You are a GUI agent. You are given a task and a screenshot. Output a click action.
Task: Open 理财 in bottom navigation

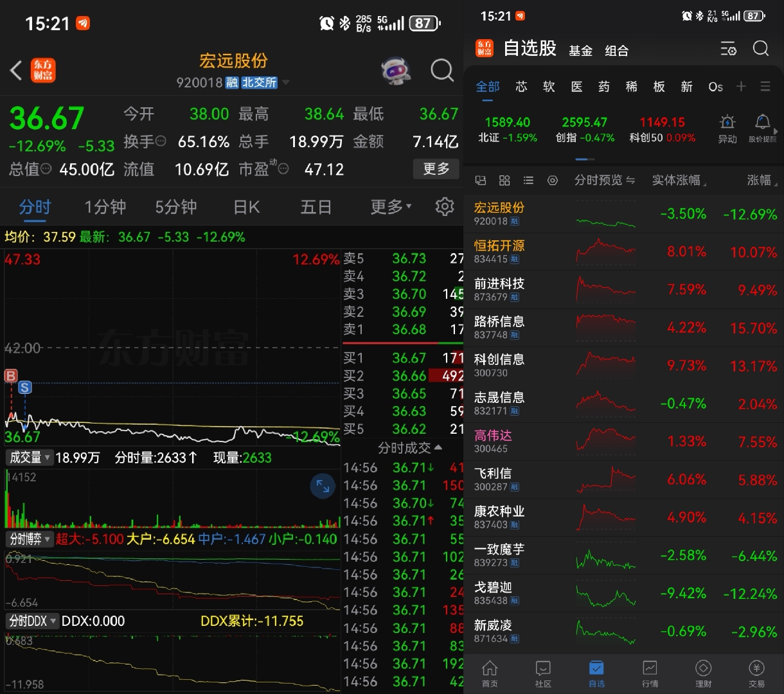point(703,674)
